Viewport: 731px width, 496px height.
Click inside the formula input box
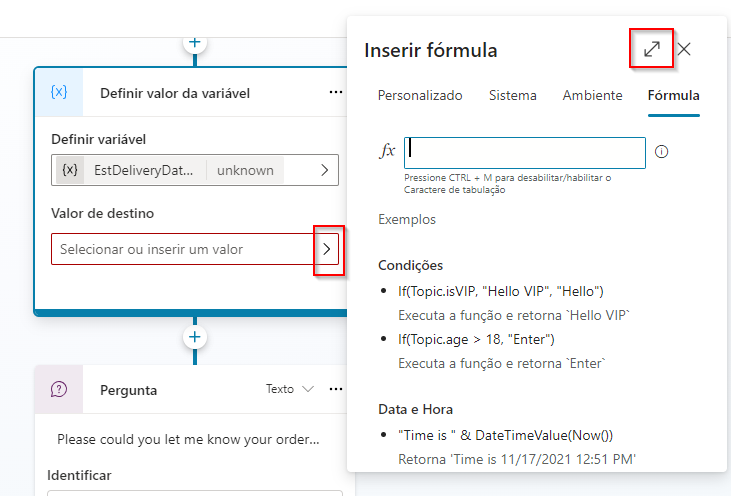[525, 152]
